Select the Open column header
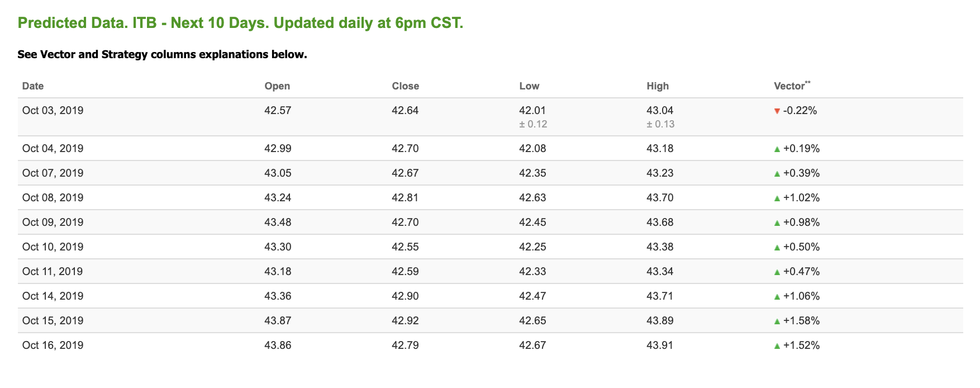The image size is (980, 388). 277,86
